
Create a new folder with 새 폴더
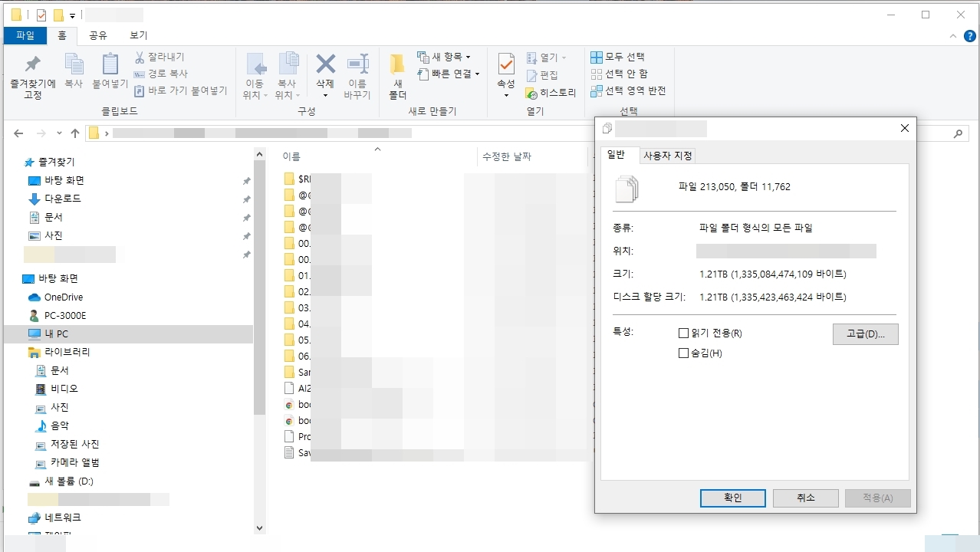point(397,77)
